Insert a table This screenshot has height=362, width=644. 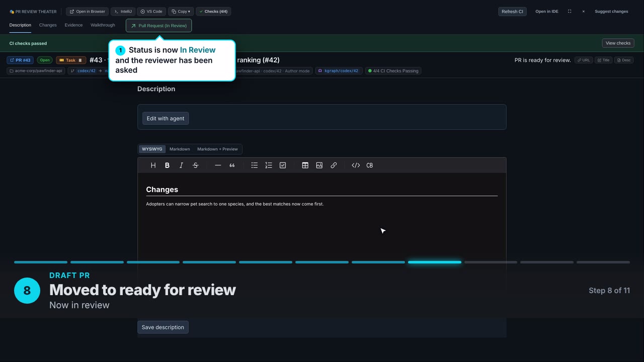click(305, 165)
